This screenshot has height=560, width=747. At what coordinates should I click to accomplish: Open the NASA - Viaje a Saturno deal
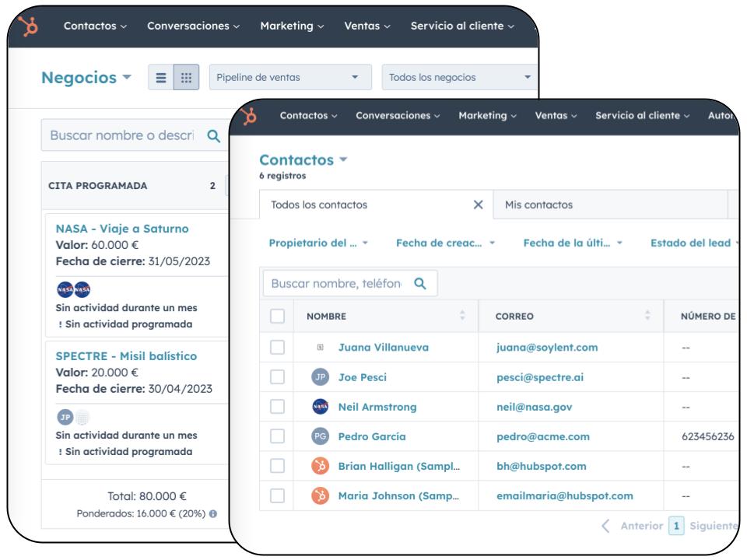pyautogui.click(x=122, y=229)
